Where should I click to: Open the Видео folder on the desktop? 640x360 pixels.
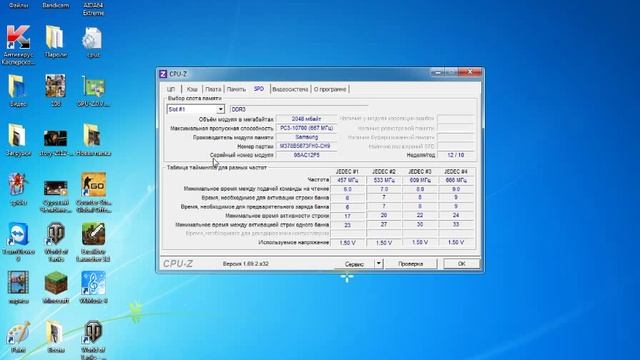(x=18, y=87)
